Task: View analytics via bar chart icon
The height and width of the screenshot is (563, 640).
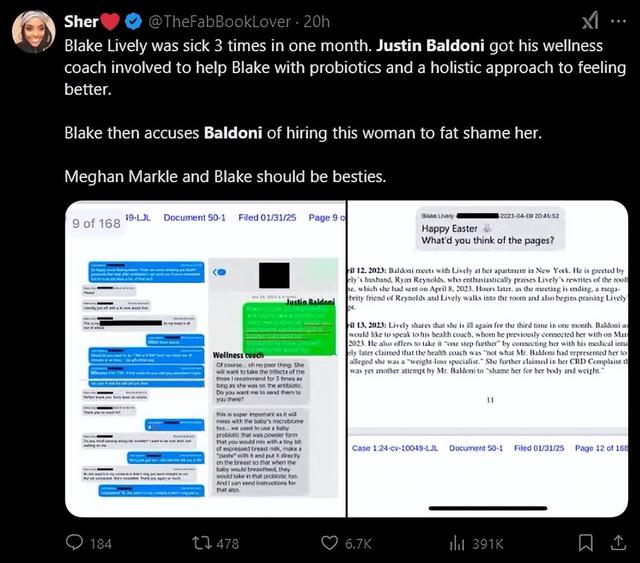Action: tap(457, 543)
